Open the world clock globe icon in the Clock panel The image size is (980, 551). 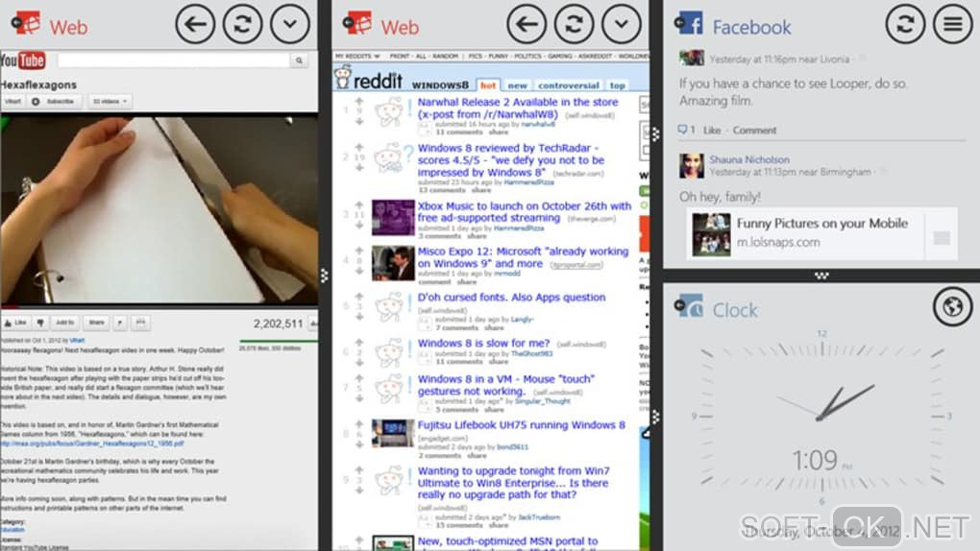tap(952, 307)
